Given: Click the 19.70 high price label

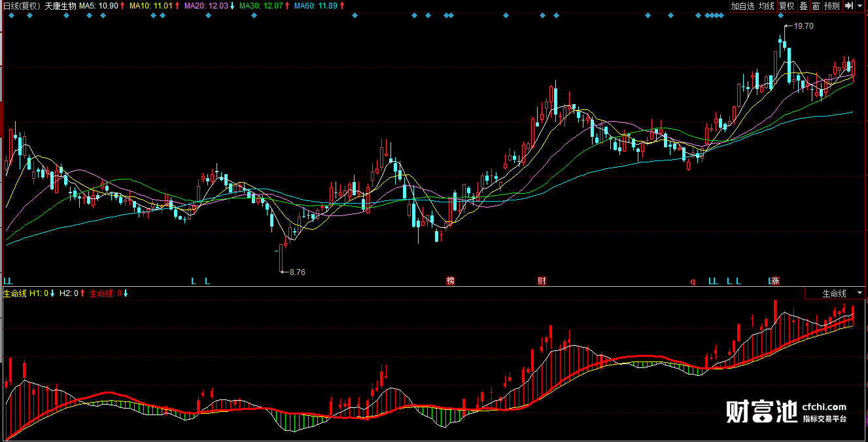Looking at the screenshot, I should 803,26.
